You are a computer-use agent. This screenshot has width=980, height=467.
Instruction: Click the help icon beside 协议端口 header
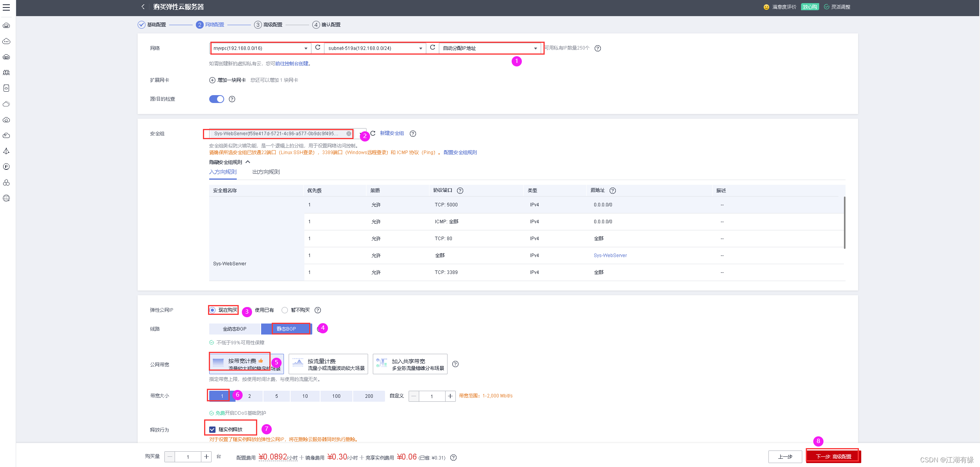point(460,191)
